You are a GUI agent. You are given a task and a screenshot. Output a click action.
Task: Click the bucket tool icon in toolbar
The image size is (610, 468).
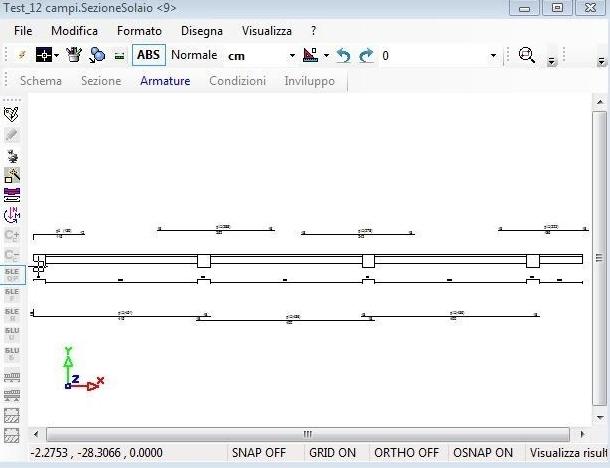click(x=74, y=56)
